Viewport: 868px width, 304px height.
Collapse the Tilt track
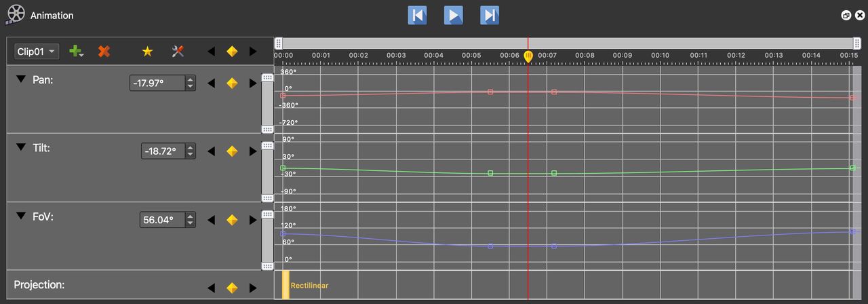[21, 147]
